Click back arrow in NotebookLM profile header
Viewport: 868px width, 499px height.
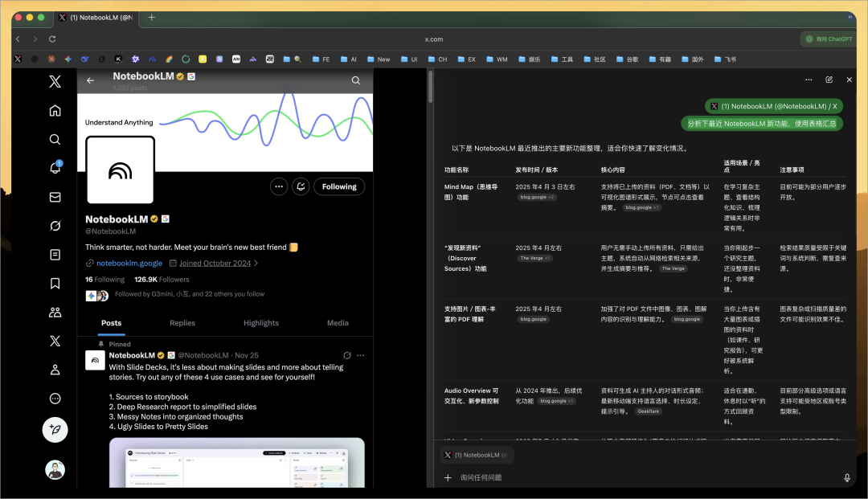click(90, 81)
